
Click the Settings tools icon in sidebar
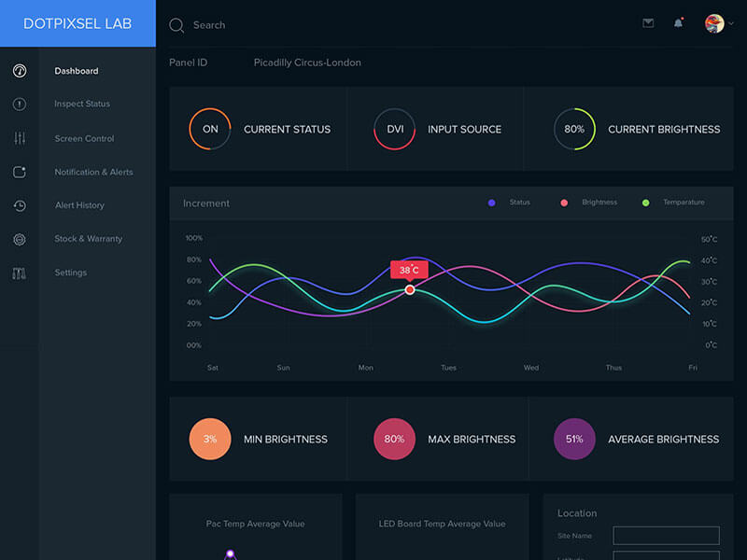[x=20, y=273]
